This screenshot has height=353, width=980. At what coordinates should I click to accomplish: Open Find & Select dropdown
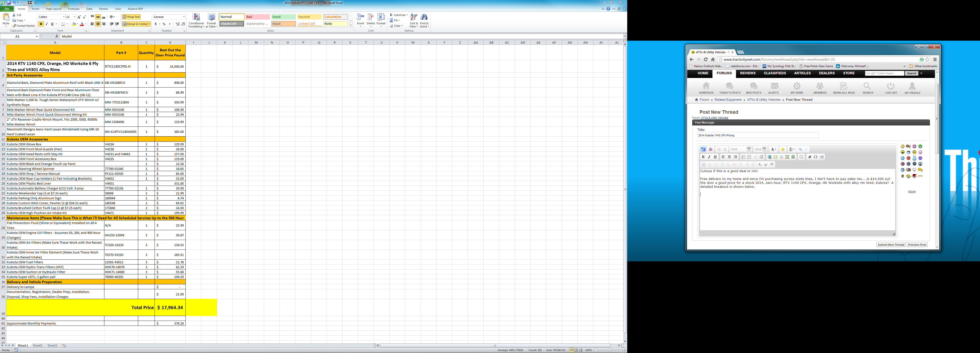coord(424,21)
